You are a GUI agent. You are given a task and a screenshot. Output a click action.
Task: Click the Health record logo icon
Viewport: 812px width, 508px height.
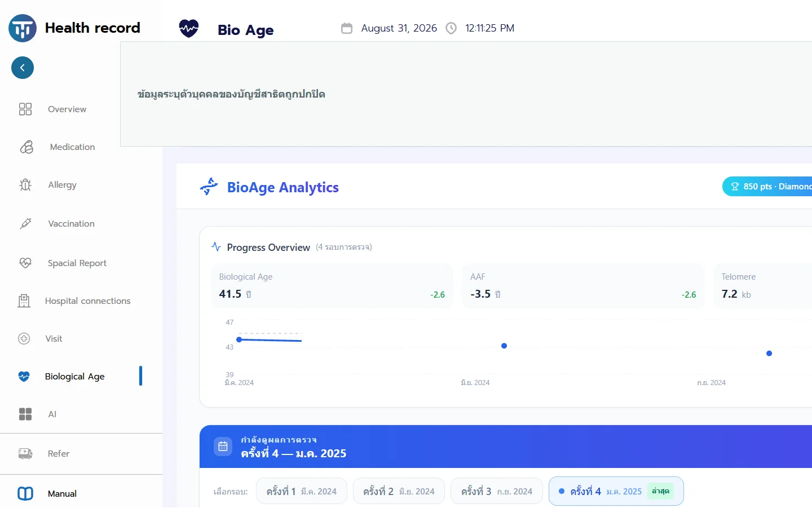click(x=23, y=28)
